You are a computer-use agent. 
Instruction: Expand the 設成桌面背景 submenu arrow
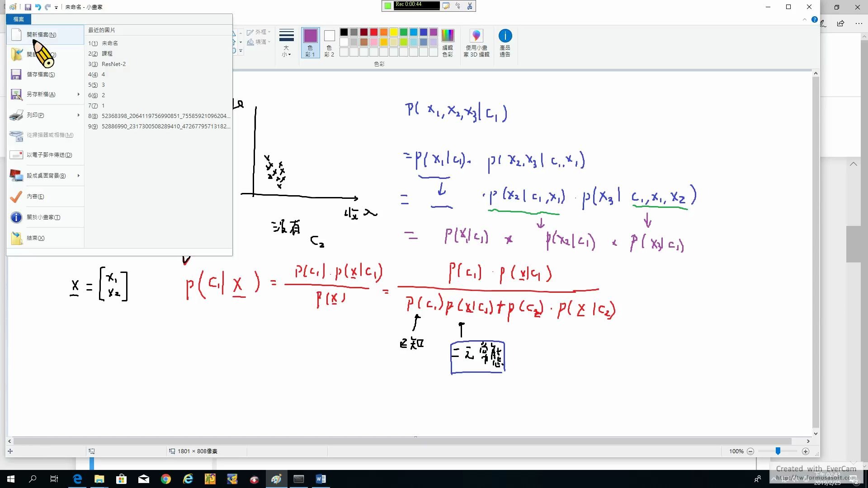pyautogui.click(x=78, y=176)
